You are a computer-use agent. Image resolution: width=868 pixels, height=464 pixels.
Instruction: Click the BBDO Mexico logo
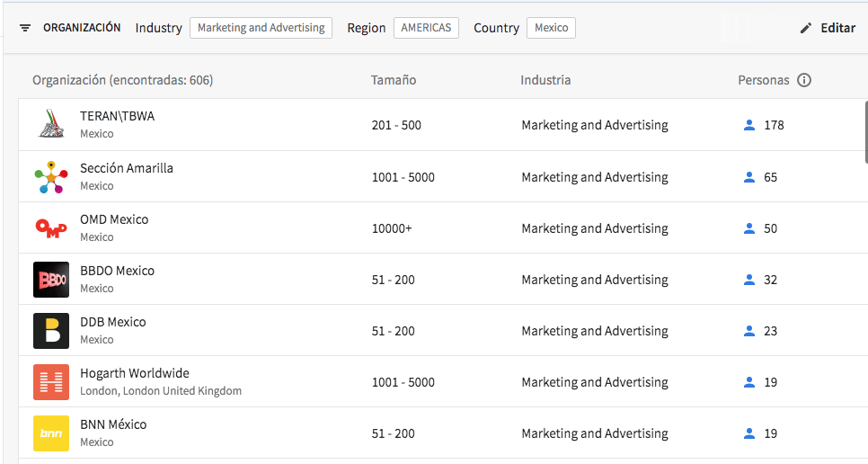point(51,280)
